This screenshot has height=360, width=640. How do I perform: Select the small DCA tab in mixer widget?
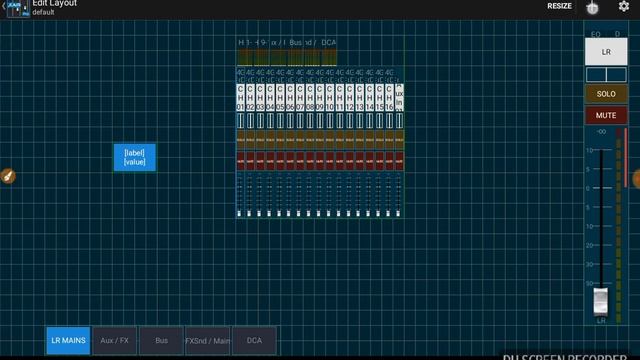point(329,42)
